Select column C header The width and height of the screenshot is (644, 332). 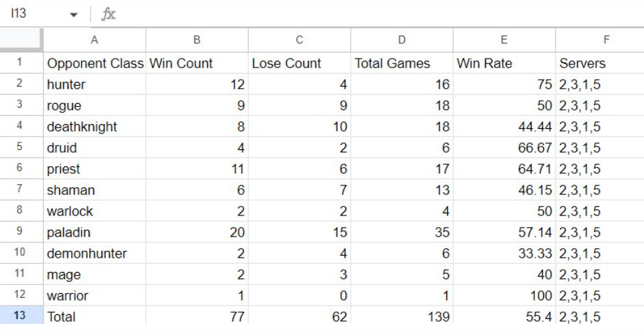pyautogui.click(x=299, y=40)
